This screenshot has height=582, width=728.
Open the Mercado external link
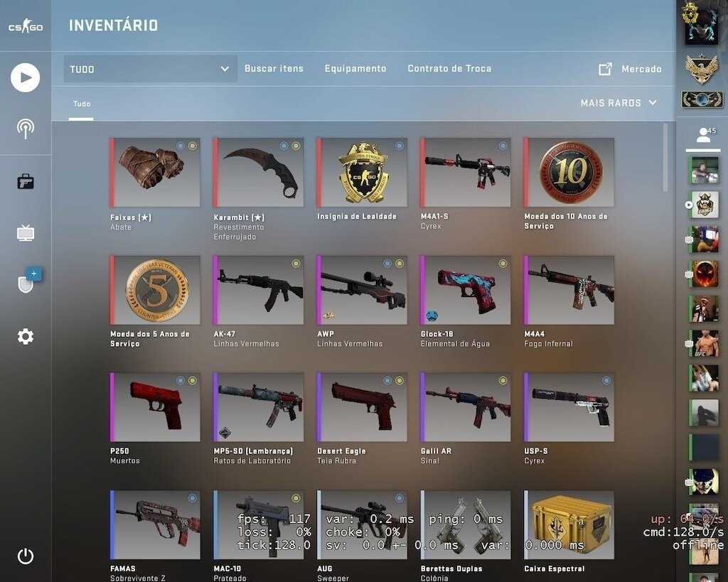point(630,69)
